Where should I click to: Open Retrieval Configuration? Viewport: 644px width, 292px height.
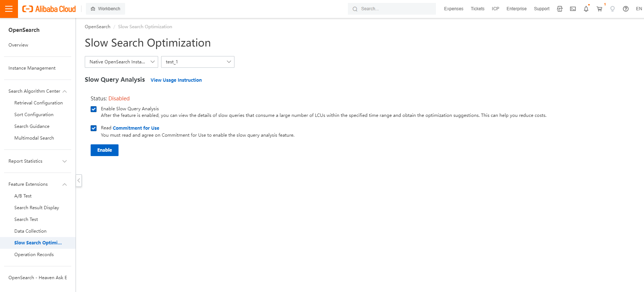pos(39,103)
